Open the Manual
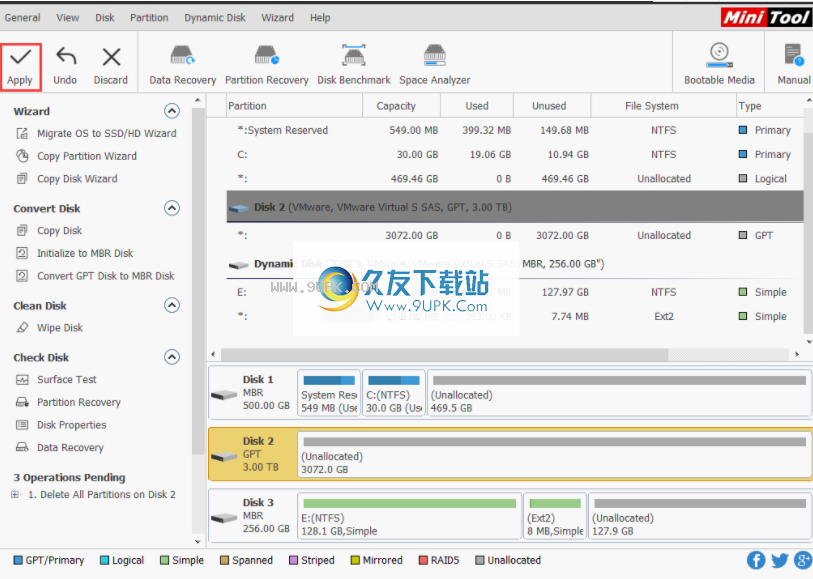 tap(794, 65)
